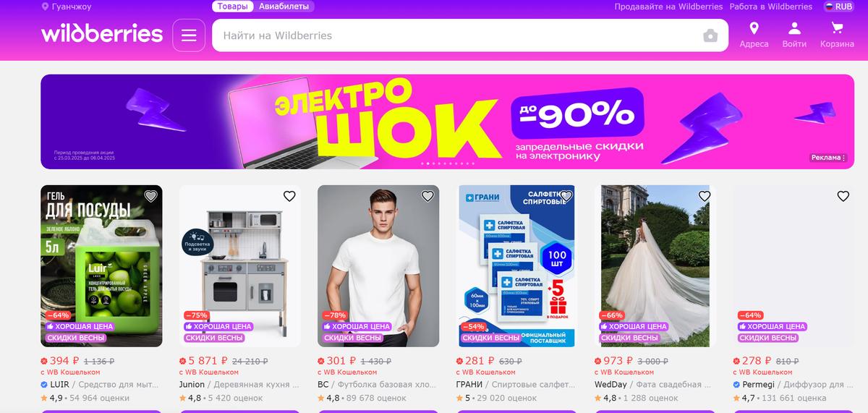Toggle favorite heart on LUIR dish gel
Screen dimensions: 868x413
[150, 196]
